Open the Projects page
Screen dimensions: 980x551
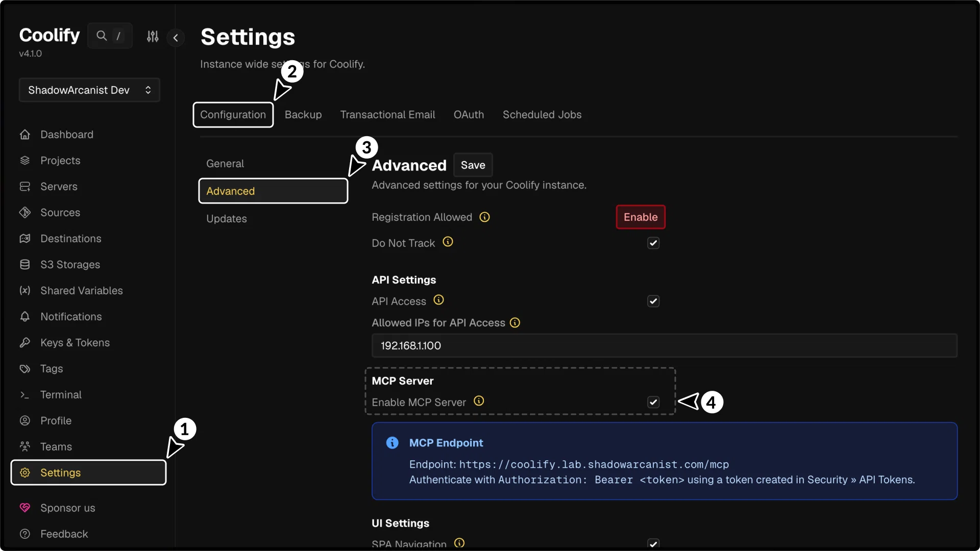[x=60, y=161]
